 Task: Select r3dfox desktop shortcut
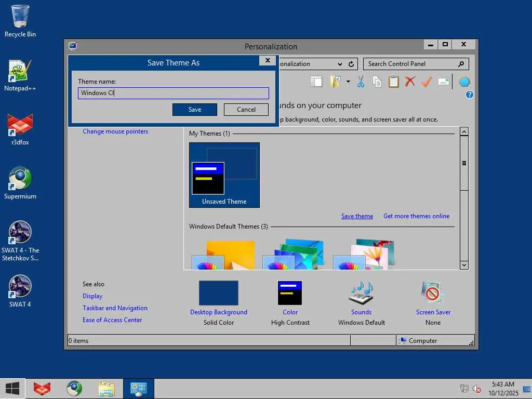click(20, 129)
